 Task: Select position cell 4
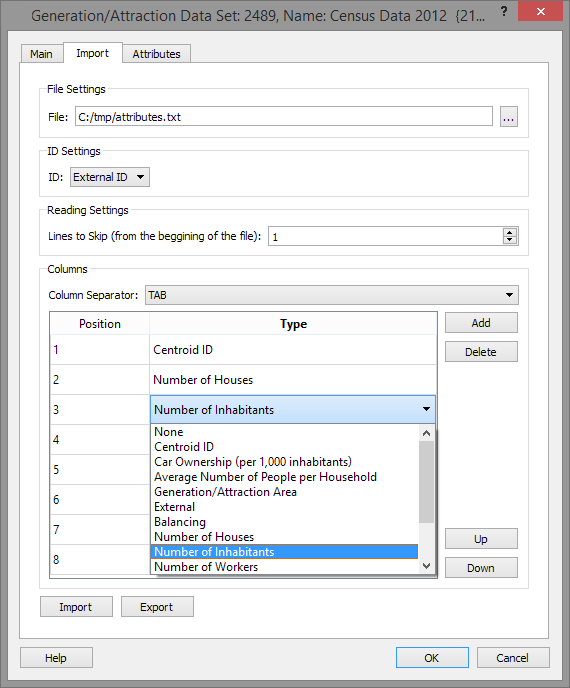(x=100, y=439)
